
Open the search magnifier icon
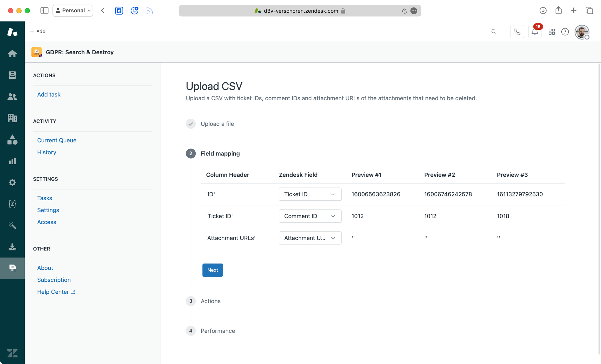(x=494, y=32)
